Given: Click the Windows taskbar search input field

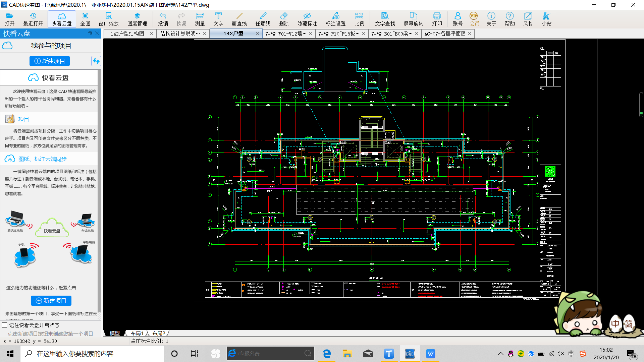Looking at the screenshot, I should pyautogui.click(x=92, y=354).
